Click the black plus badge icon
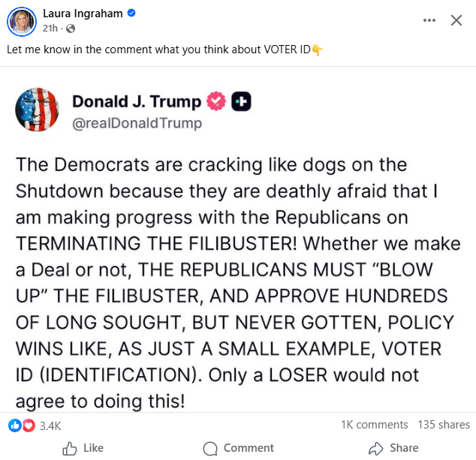The image size is (476, 460). (241, 101)
